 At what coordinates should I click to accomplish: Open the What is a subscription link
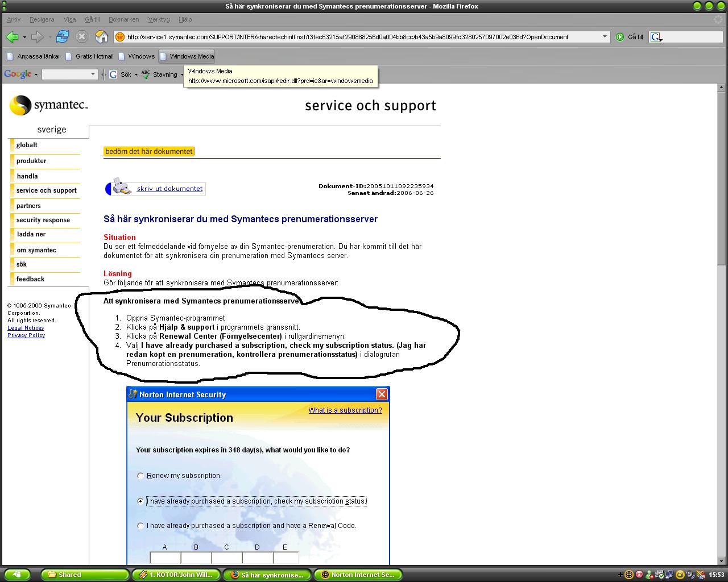point(345,410)
